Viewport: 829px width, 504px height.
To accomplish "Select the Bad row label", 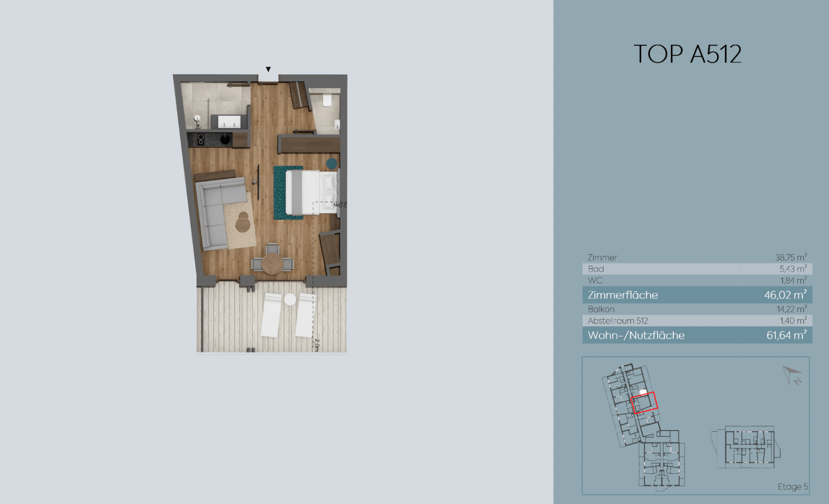I will (x=596, y=269).
